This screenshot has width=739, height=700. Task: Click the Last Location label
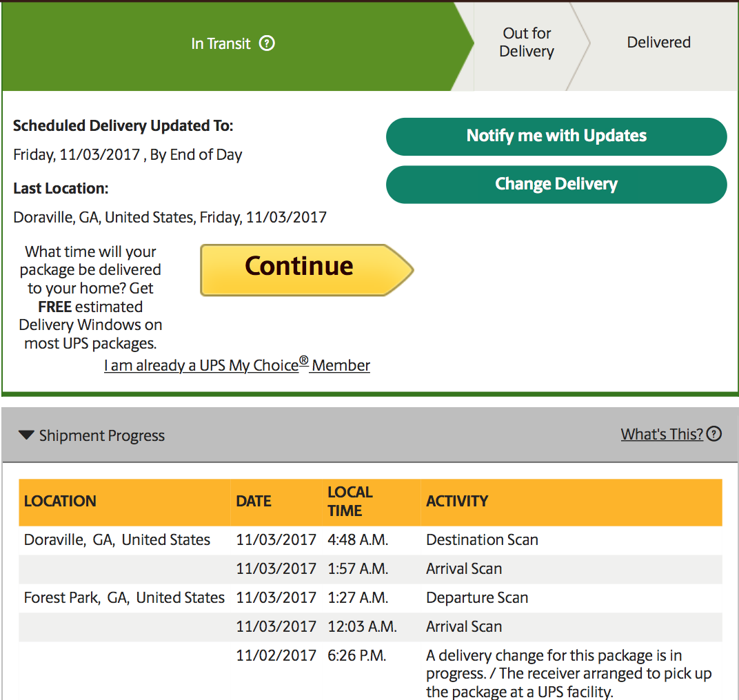click(x=61, y=189)
